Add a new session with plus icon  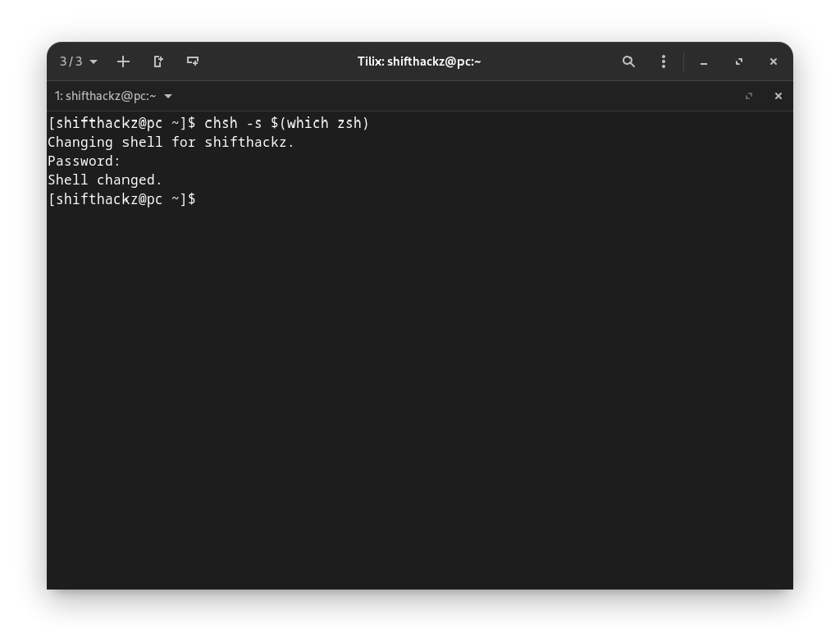point(123,61)
